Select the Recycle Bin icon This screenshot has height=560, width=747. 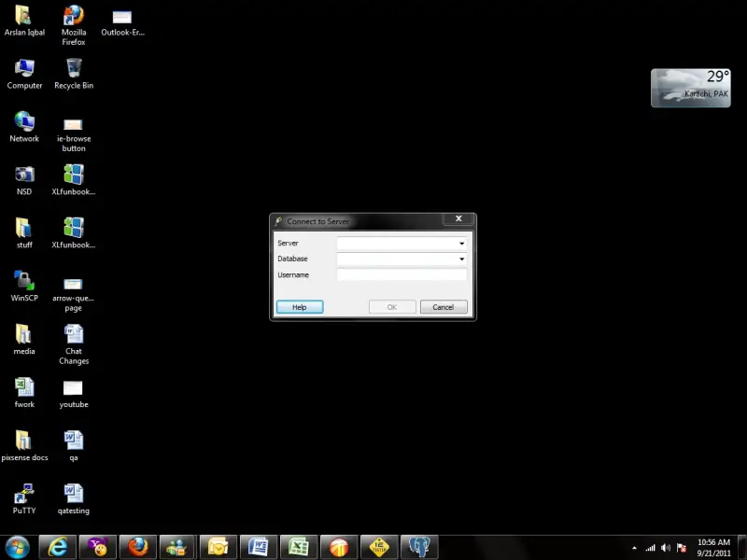click(x=74, y=68)
